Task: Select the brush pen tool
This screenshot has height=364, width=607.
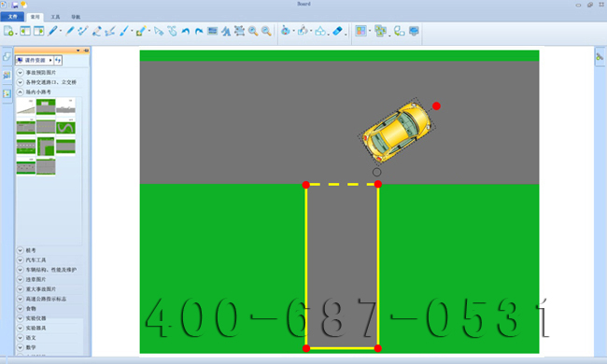Action: click(x=124, y=31)
